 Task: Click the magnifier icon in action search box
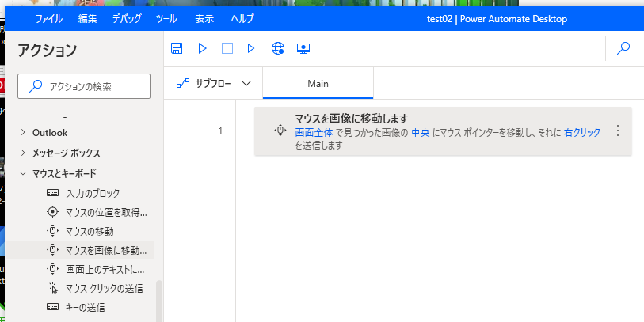pyautogui.click(x=36, y=86)
